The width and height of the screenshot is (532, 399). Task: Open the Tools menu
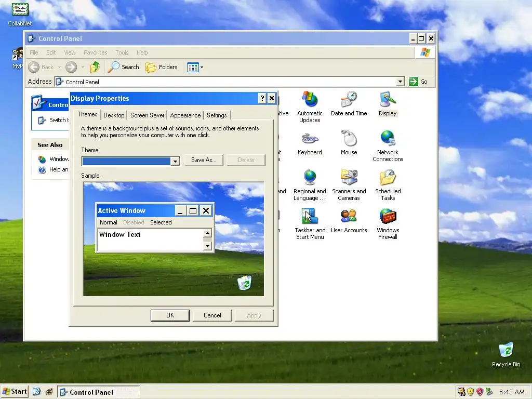pyautogui.click(x=122, y=52)
